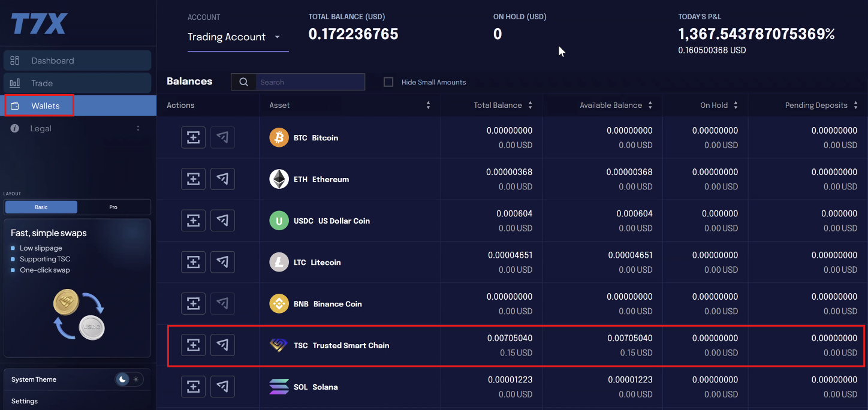The height and width of the screenshot is (410, 868).
Task: Click the TSC Trusted Smart Chain name
Action: 341,345
